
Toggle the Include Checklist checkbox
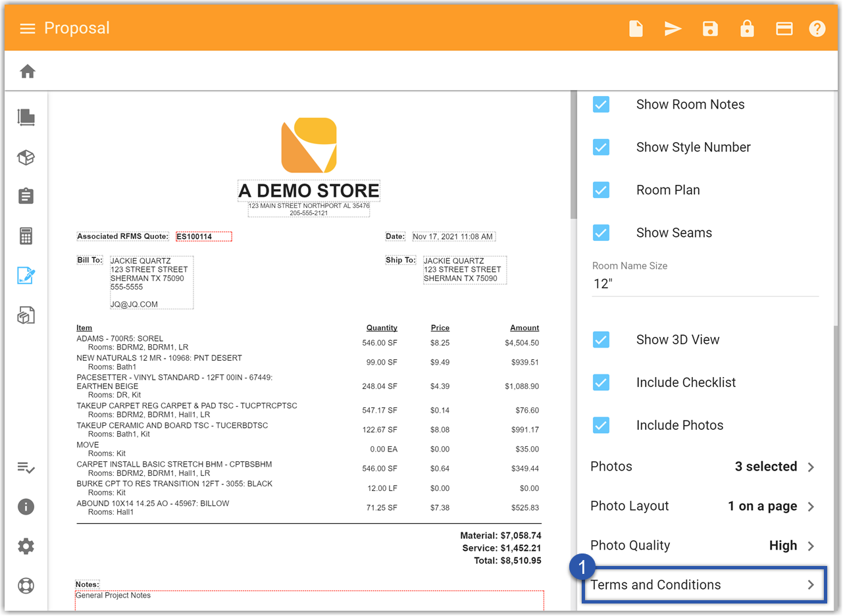[601, 382]
